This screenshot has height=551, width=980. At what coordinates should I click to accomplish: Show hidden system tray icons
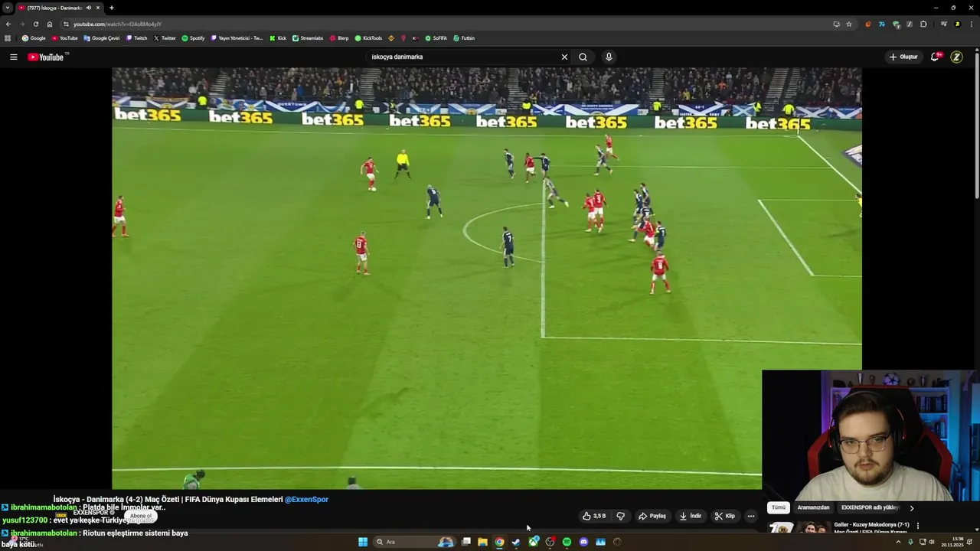[898, 542]
